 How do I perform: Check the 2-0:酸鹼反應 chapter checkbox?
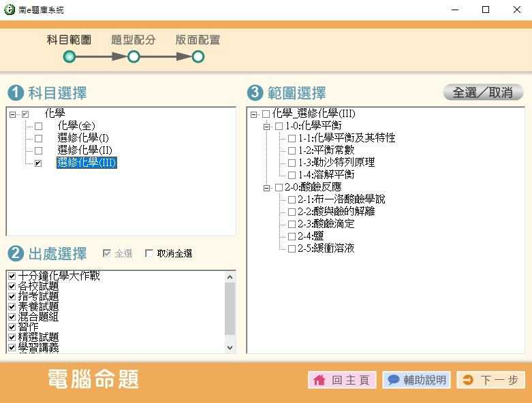[x=279, y=187]
